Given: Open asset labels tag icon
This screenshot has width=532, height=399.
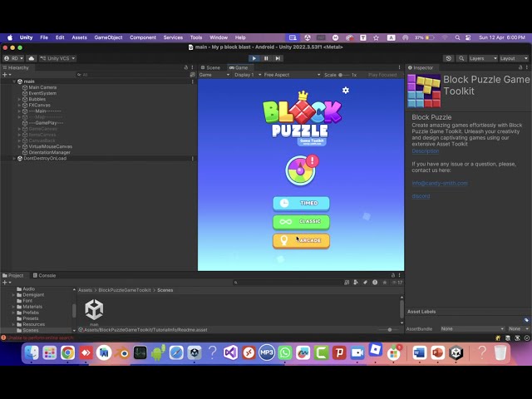Looking at the screenshot, I should (x=526, y=320).
